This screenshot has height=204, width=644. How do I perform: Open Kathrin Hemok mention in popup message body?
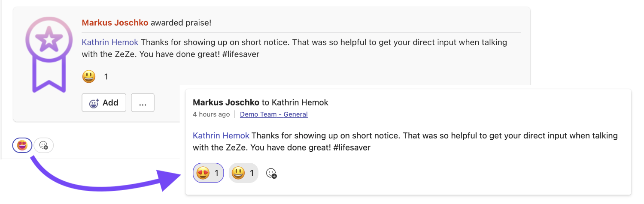click(x=221, y=136)
